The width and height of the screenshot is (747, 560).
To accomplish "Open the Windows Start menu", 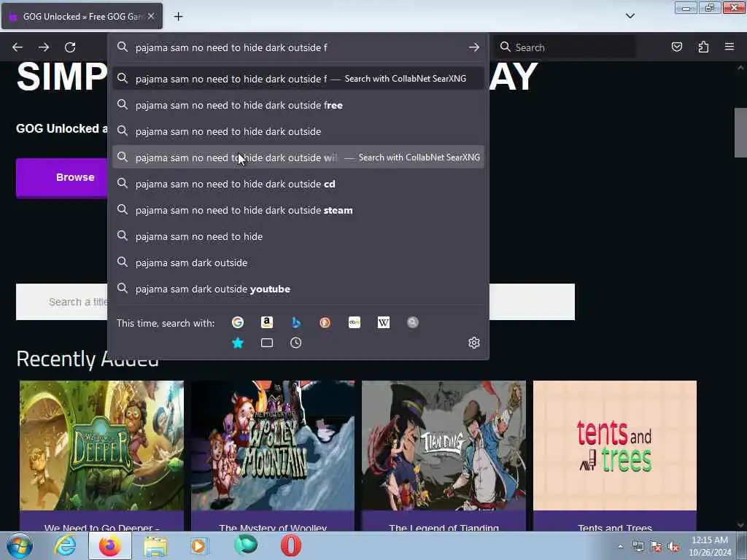I will pos(19,545).
